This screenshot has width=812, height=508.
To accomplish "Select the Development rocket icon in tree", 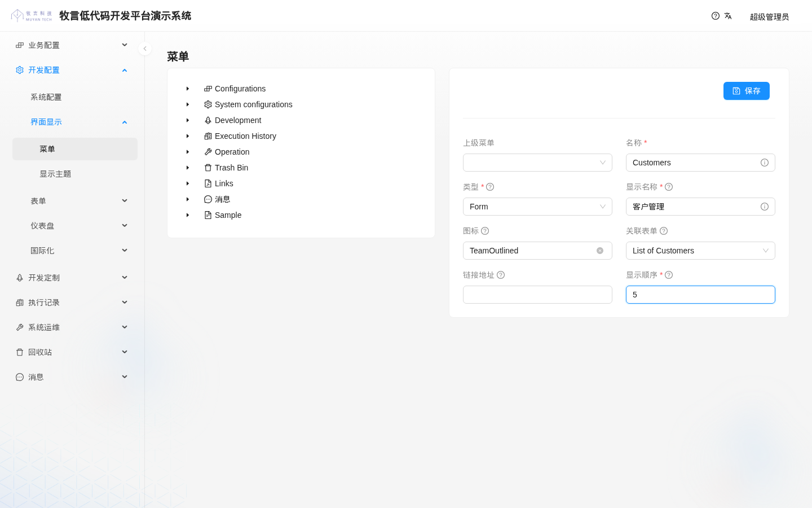I will click(x=208, y=120).
